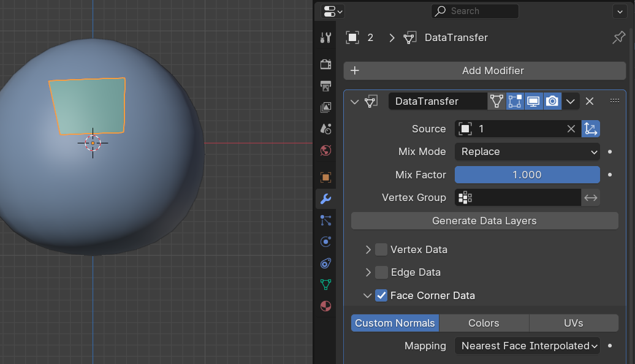This screenshot has width=635, height=364.
Task: Open the World properties tab
Action: coord(325,151)
